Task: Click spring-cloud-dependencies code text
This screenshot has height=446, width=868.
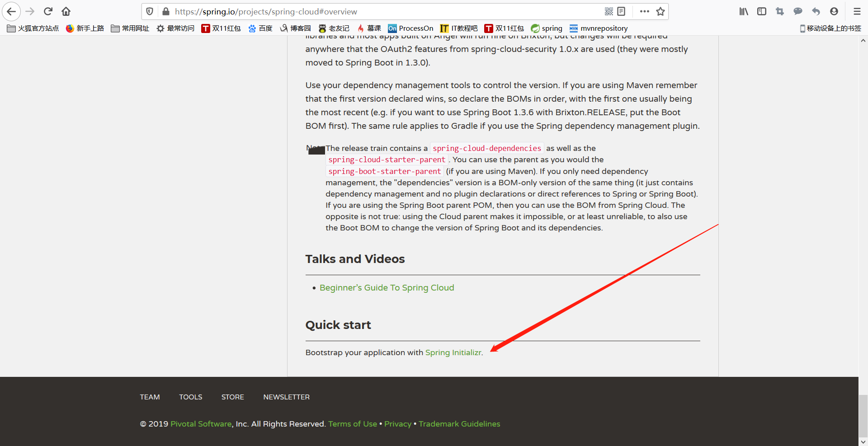Action: [487, 148]
